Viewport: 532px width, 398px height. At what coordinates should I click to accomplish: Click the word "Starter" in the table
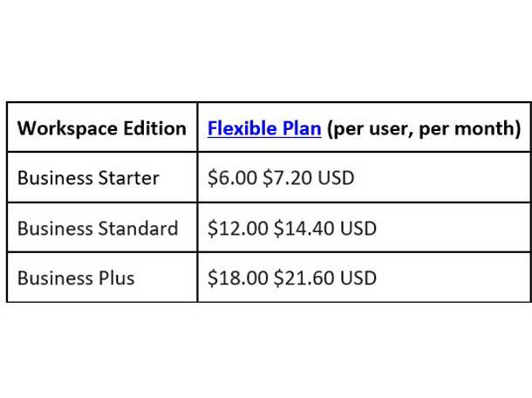tap(129, 179)
